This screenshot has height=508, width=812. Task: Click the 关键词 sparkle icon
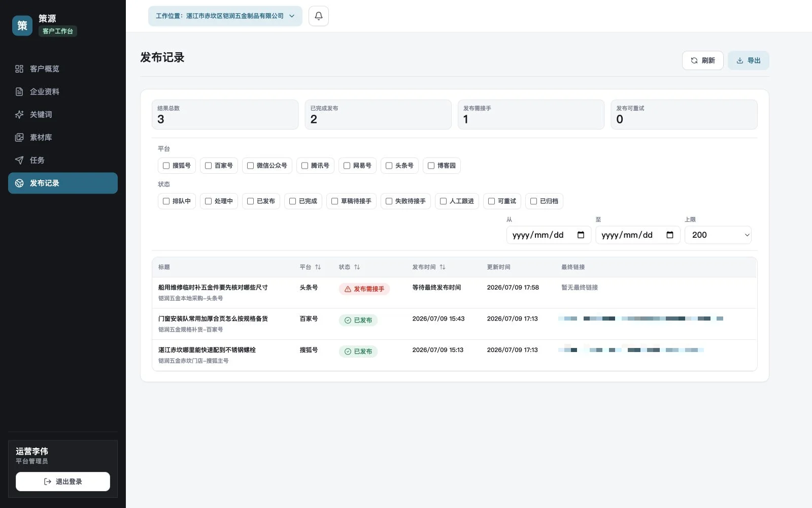click(x=19, y=114)
